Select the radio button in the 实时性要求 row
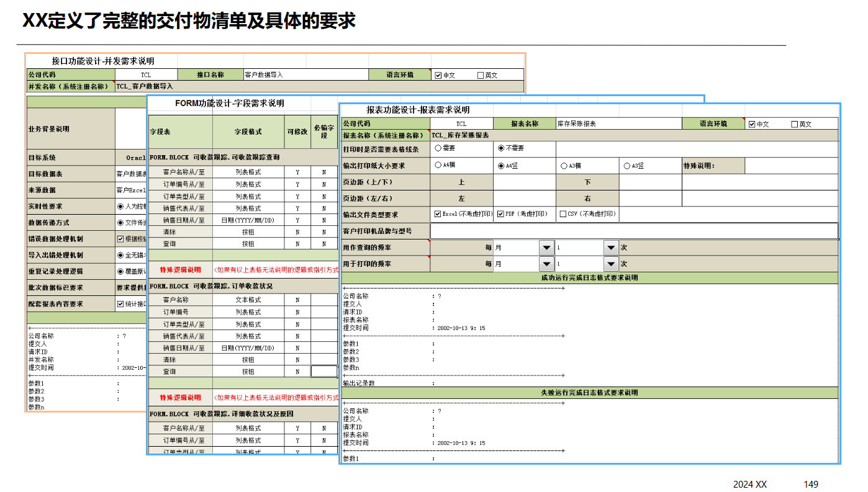 coord(120,206)
